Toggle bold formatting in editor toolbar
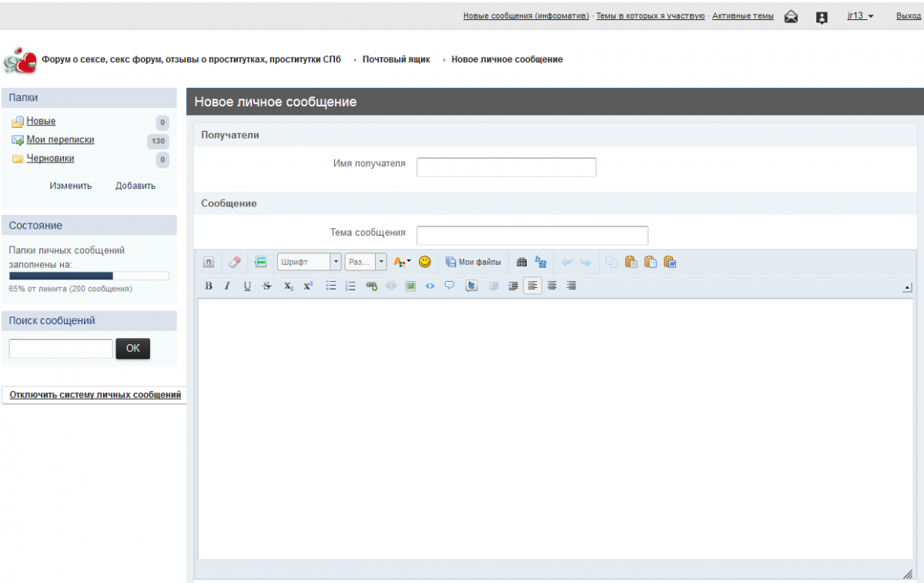The image size is (924, 583). tap(209, 286)
